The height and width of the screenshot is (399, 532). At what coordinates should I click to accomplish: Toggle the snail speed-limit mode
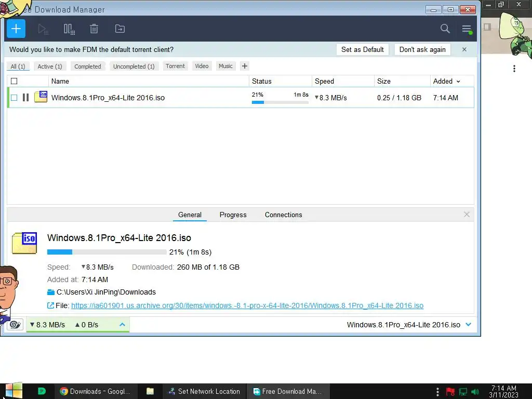coord(15,325)
